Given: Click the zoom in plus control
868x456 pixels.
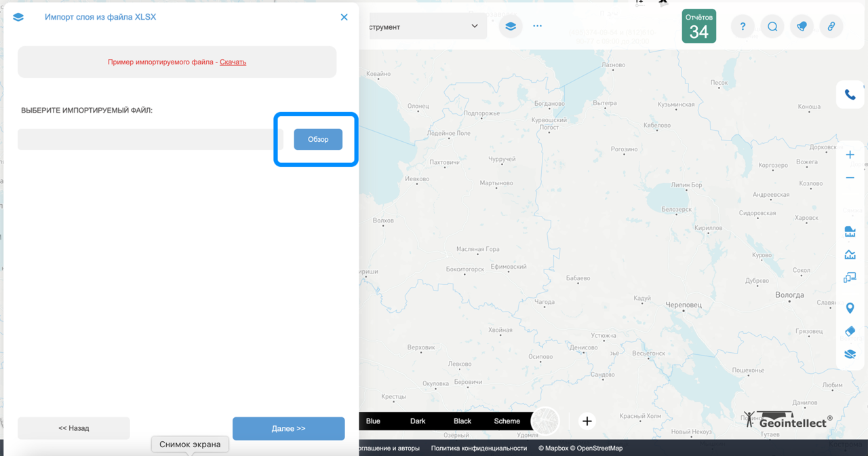Looking at the screenshot, I should coord(850,154).
